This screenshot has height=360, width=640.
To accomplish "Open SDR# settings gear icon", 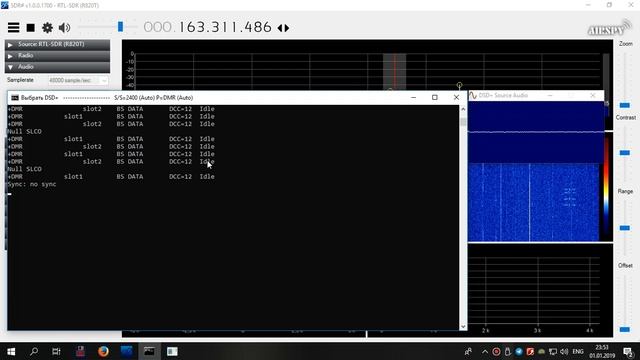I will point(47,28).
